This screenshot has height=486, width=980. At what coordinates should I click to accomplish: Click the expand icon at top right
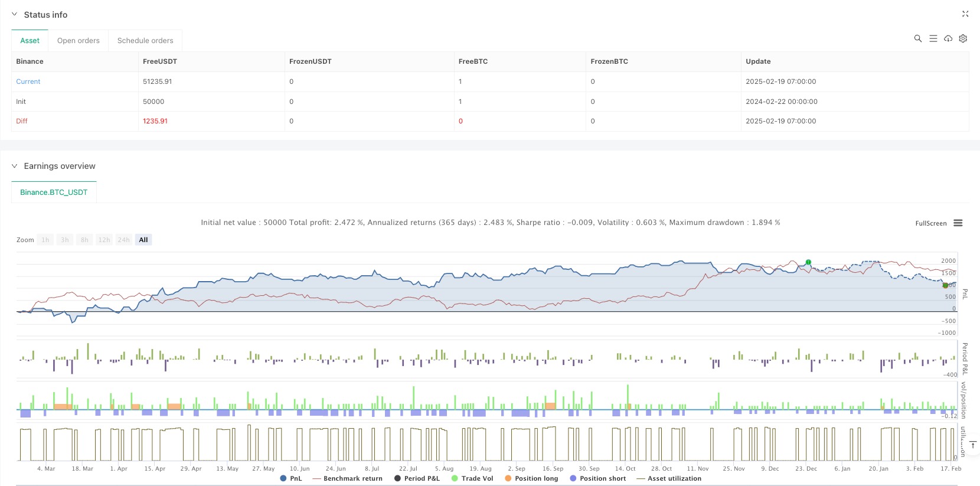point(965,14)
